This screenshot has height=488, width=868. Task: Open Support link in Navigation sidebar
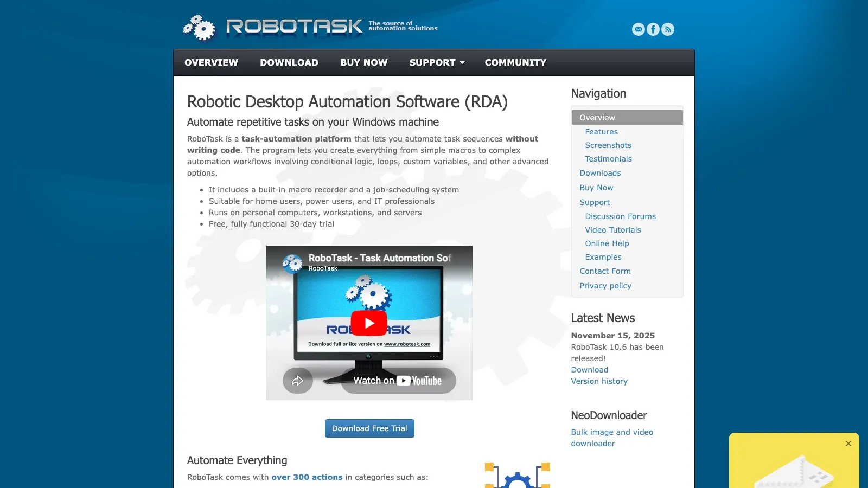595,202
